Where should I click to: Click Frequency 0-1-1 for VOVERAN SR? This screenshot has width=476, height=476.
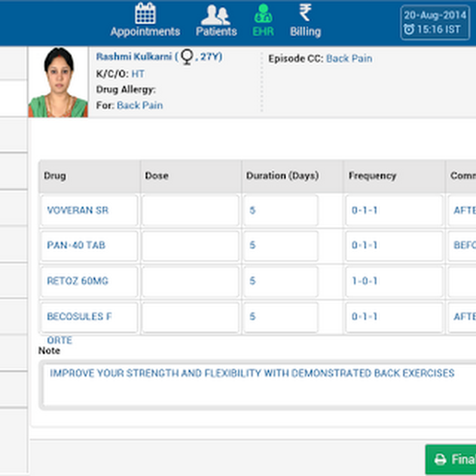394,210
